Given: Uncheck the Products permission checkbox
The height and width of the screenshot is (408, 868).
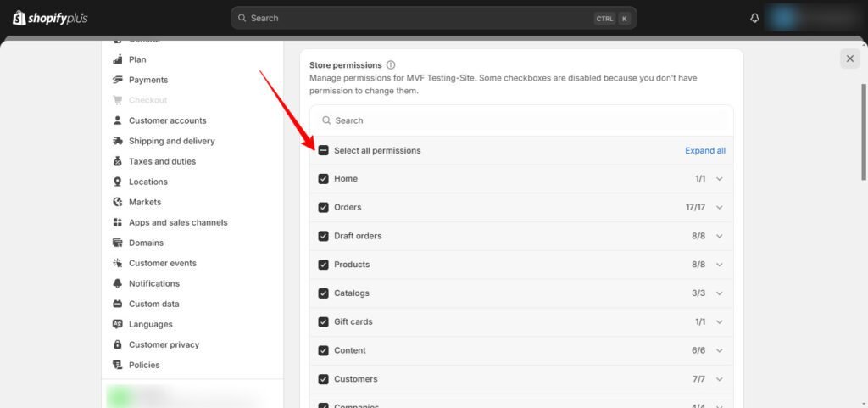Looking at the screenshot, I should coord(323,265).
